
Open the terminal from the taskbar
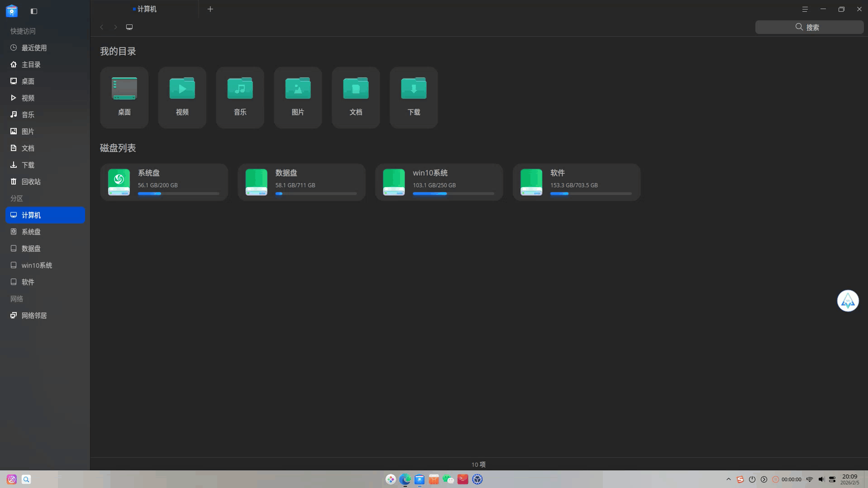463,479
